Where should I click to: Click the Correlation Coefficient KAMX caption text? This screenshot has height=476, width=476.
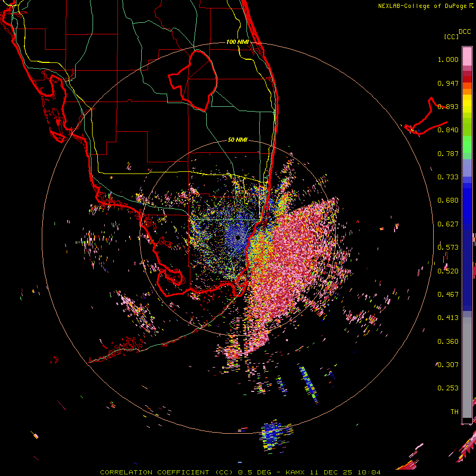240,472
